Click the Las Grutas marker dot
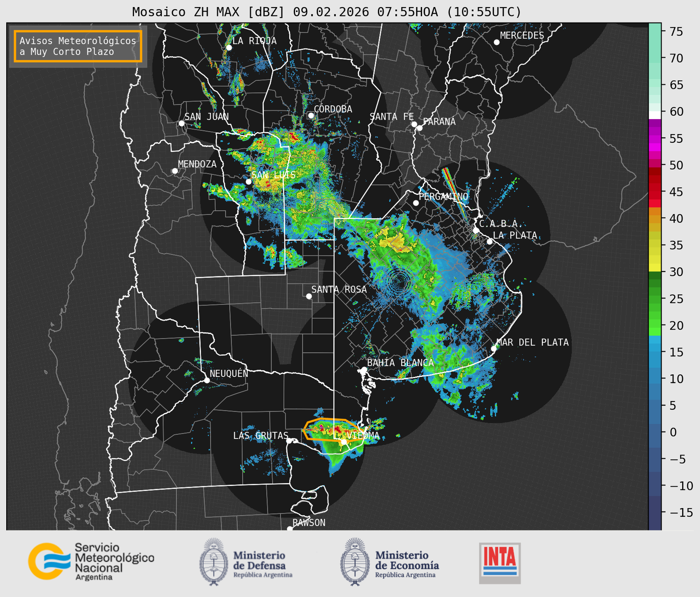Screen dimensions: 700x597 click(x=289, y=441)
